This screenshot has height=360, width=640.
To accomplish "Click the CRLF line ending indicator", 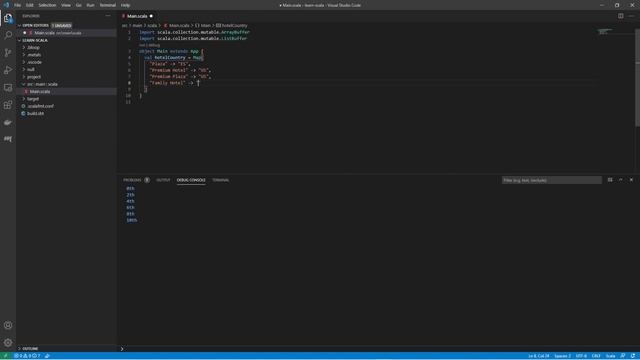I will pyautogui.click(x=596, y=356).
